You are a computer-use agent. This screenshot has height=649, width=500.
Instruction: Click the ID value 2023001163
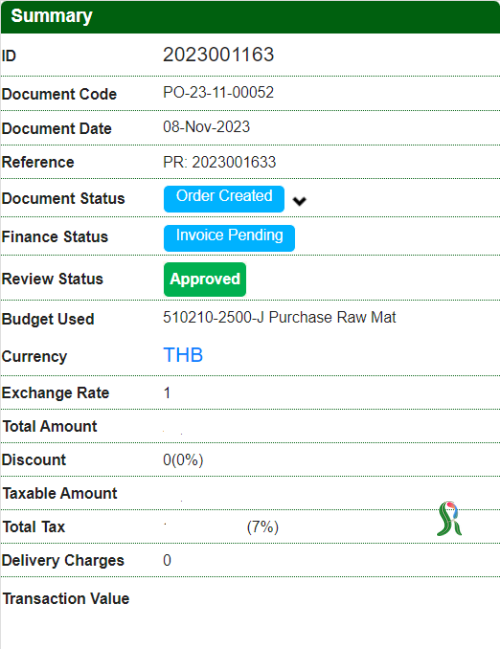(x=219, y=55)
